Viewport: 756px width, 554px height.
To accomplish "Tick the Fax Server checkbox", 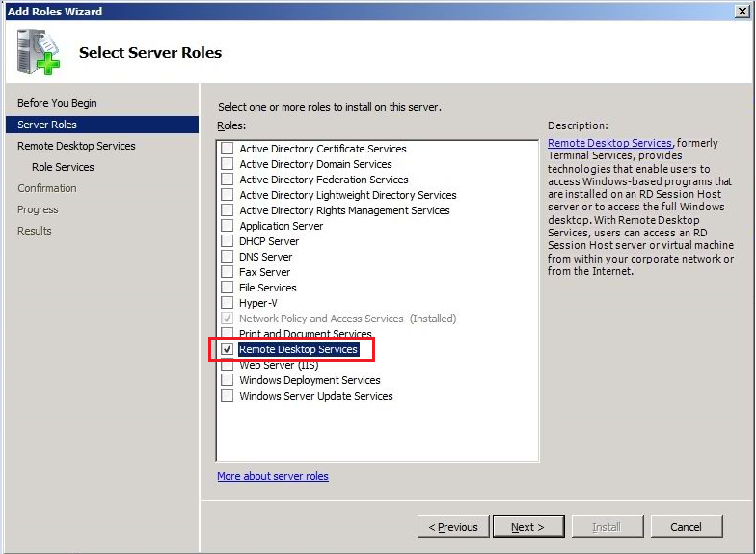I will [228, 272].
